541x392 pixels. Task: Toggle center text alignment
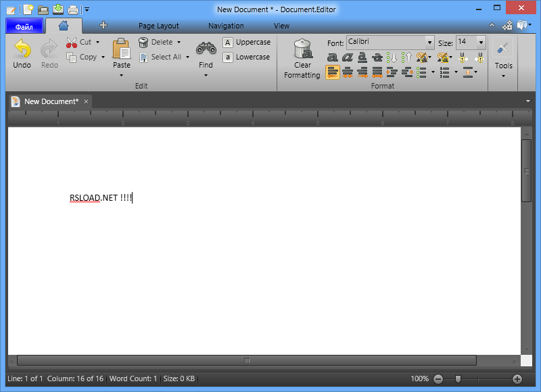pos(348,72)
